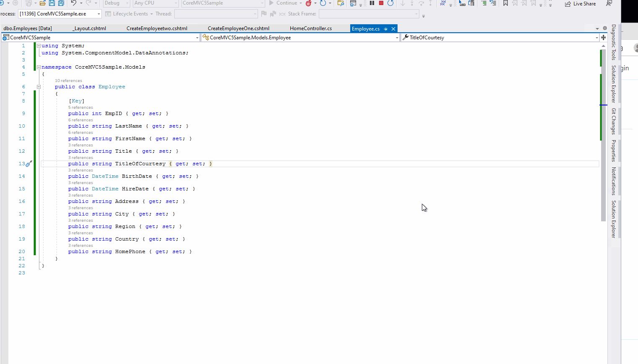Pause debugging with the Break All icon

pyautogui.click(x=372, y=3)
